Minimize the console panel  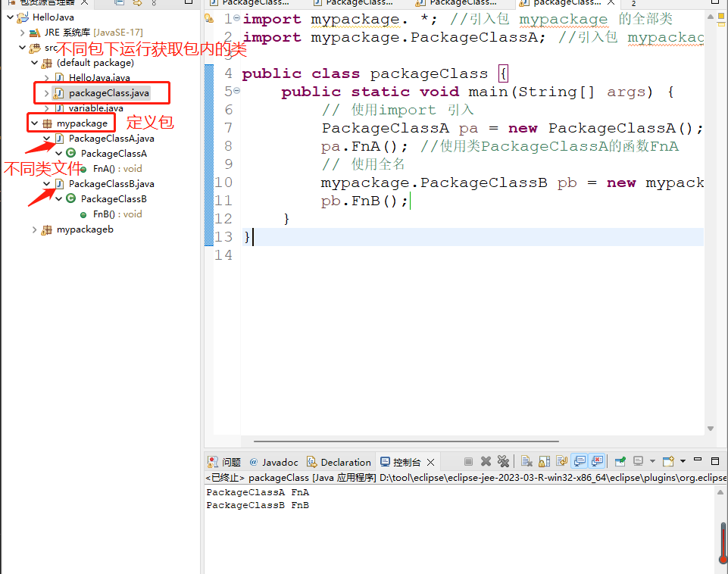point(698,460)
